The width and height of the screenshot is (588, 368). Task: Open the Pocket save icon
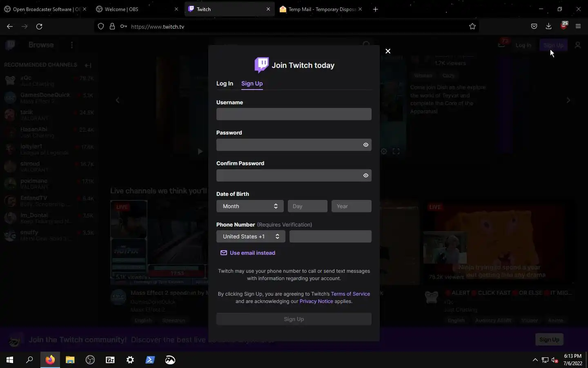[x=534, y=27]
